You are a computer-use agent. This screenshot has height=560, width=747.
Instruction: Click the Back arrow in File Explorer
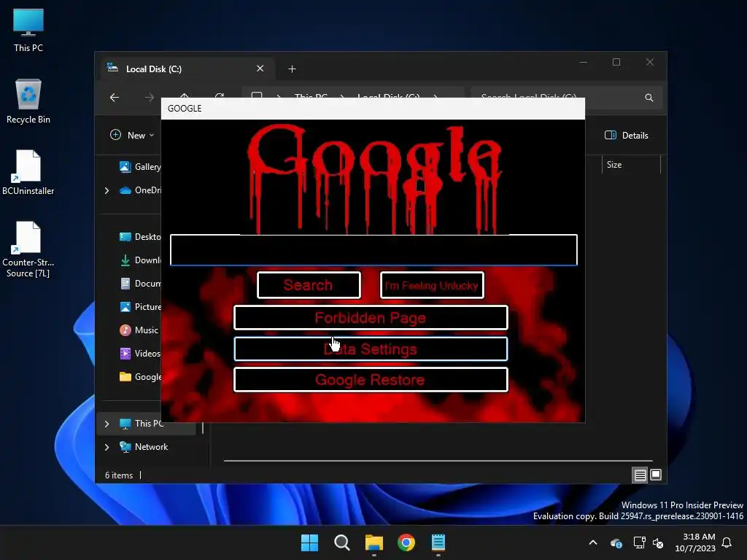(x=115, y=98)
